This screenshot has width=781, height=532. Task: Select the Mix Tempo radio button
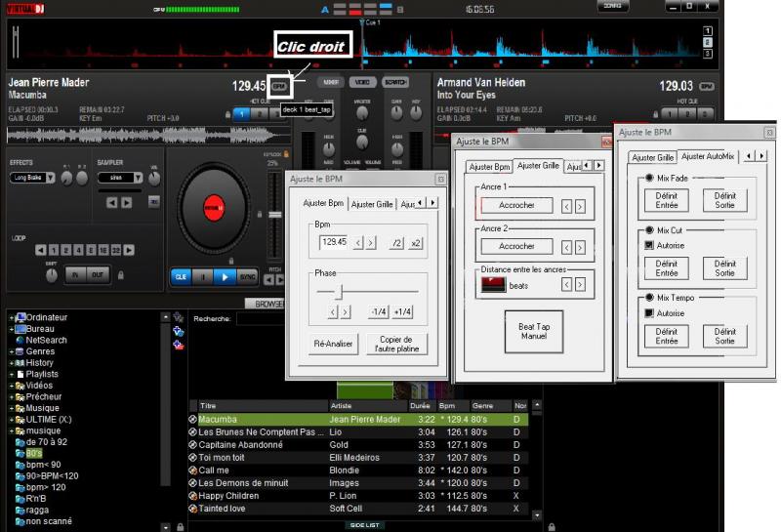coord(649,298)
